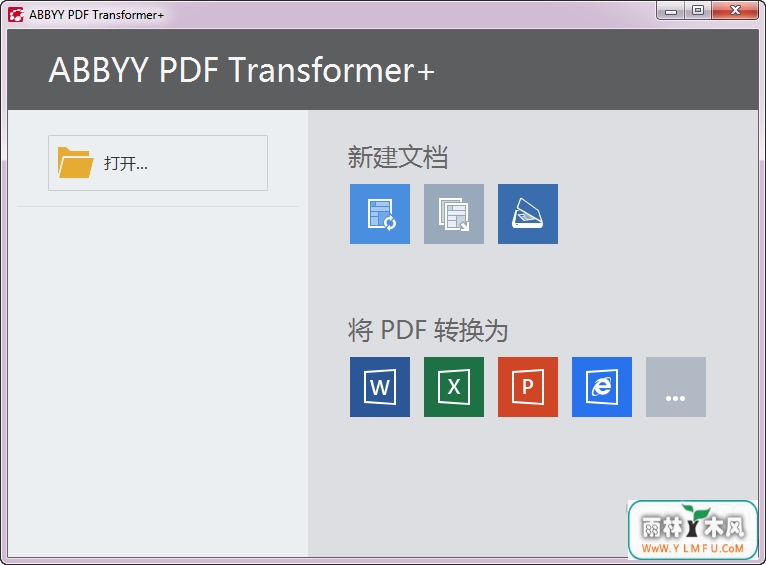
Task: Open a file with the 打开... button
Action: (x=158, y=163)
